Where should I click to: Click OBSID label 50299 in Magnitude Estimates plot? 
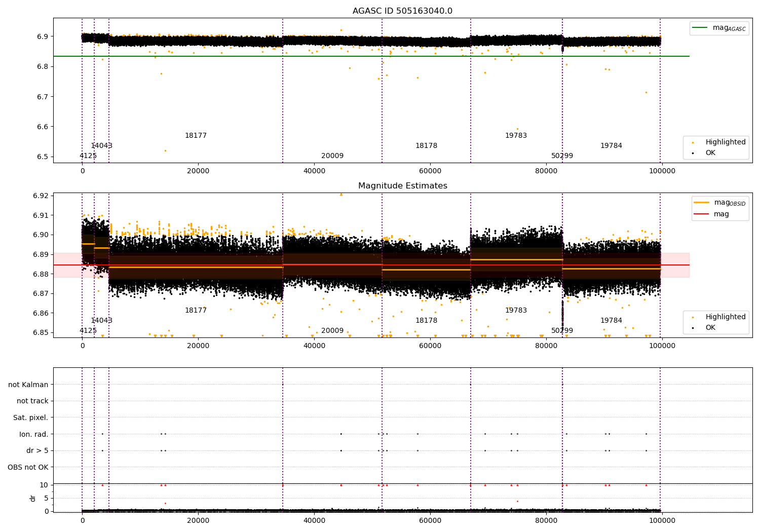[562, 331]
